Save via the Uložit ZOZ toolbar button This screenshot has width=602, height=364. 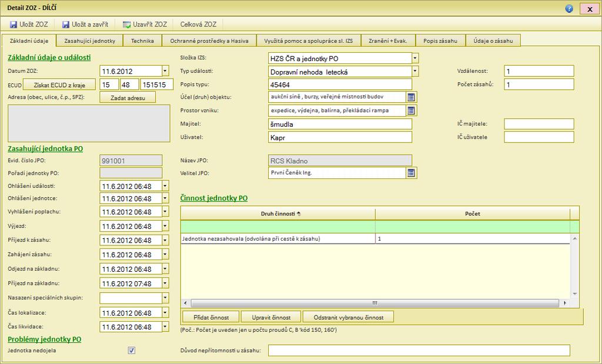coord(29,24)
